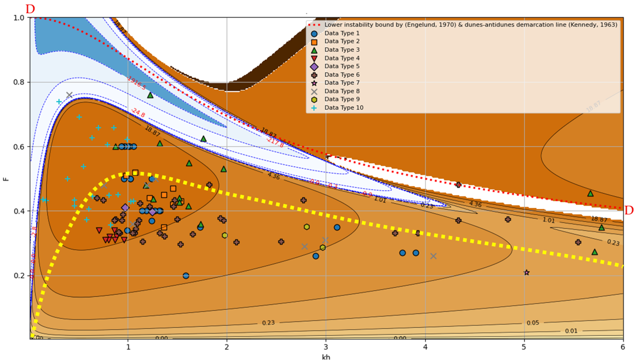Viewport: 638px width, 364px height.
Task: Click the blue circle Data Type 1 legend marker
Action: point(314,34)
